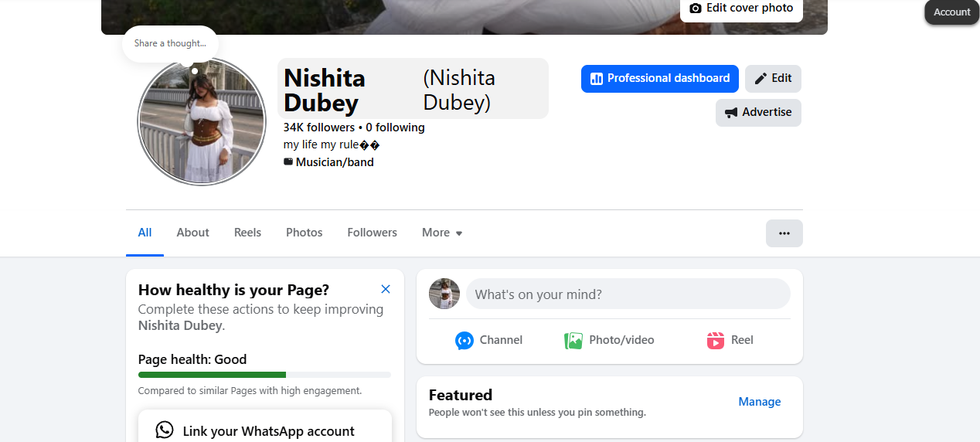Open the Professional dashboard chart icon button

659,79
